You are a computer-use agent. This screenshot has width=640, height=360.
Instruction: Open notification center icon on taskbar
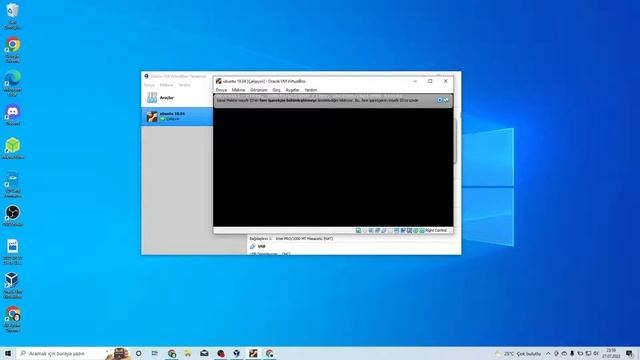pyautogui.click(x=630, y=353)
